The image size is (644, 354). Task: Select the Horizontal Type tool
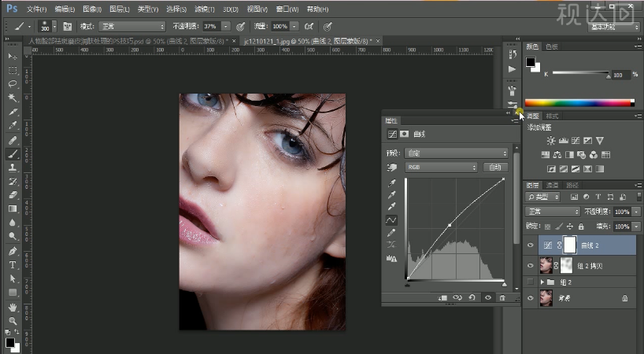coord(13,265)
